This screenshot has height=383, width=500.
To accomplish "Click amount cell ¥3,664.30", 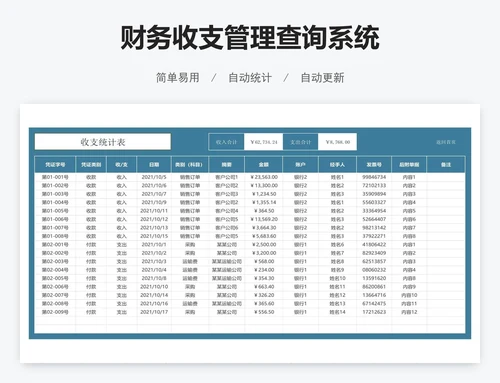I will [264, 228].
